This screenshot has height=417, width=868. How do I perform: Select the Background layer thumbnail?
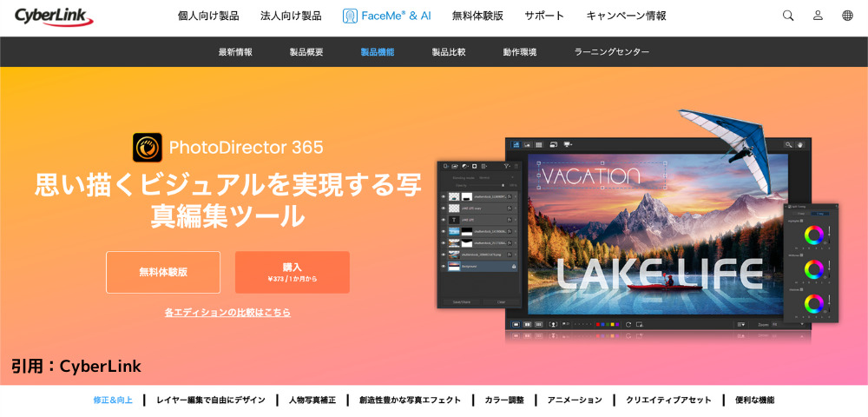(454, 266)
